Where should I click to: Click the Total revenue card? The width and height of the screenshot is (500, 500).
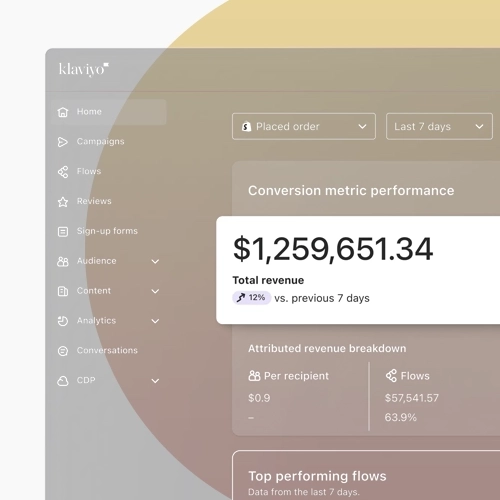coord(358,270)
